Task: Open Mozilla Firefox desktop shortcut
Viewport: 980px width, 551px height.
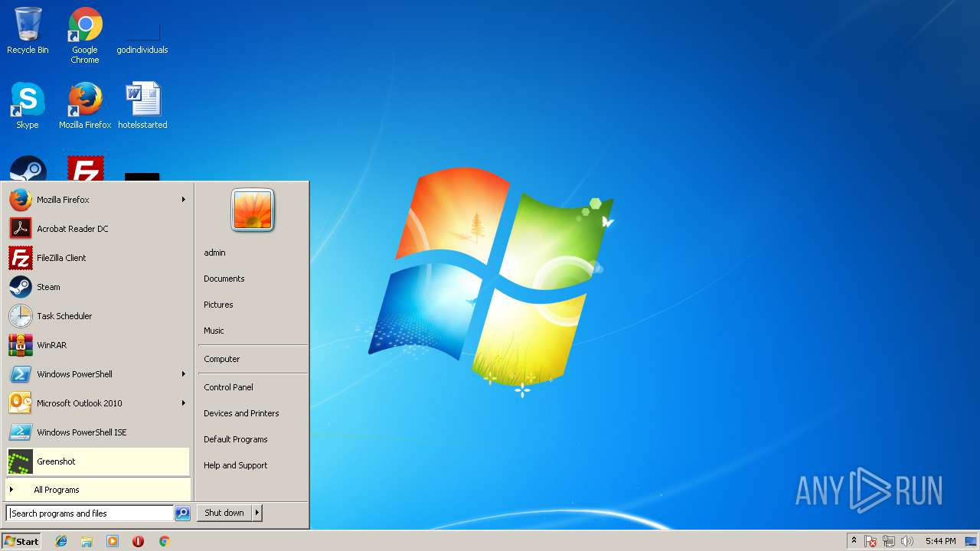Action: click(x=85, y=106)
